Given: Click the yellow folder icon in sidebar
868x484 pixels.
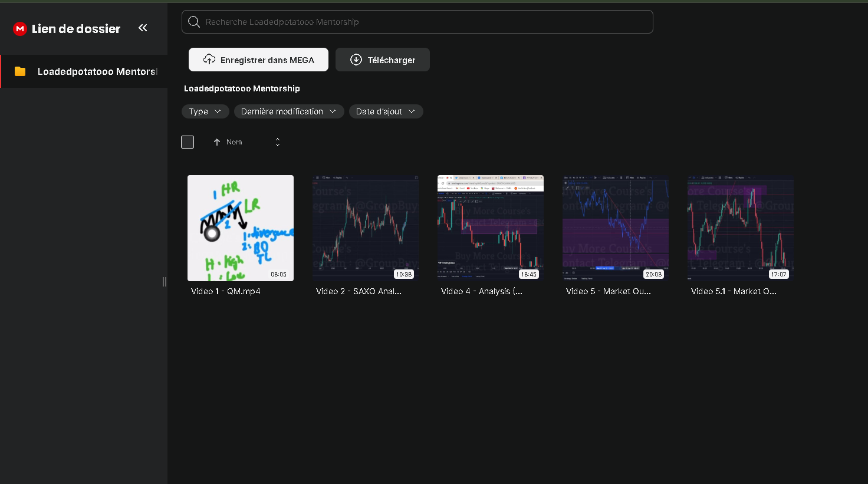Looking at the screenshot, I should coord(20,71).
